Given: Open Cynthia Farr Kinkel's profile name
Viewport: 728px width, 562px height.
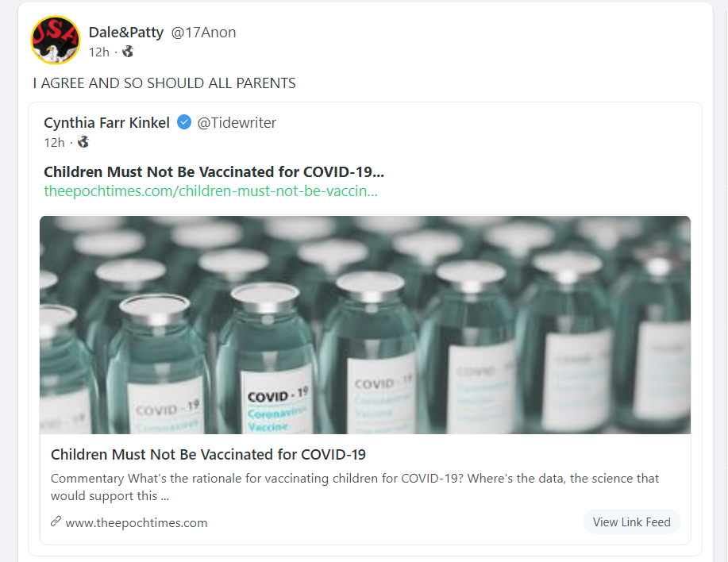Looking at the screenshot, I should pyautogui.click(x=106, y=122).
